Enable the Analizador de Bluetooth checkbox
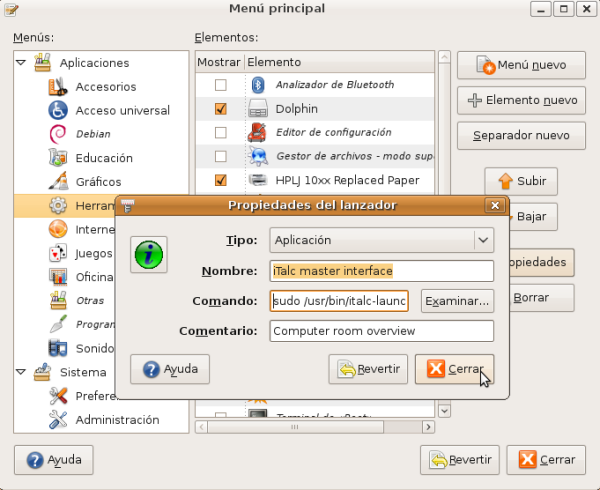 221,85
